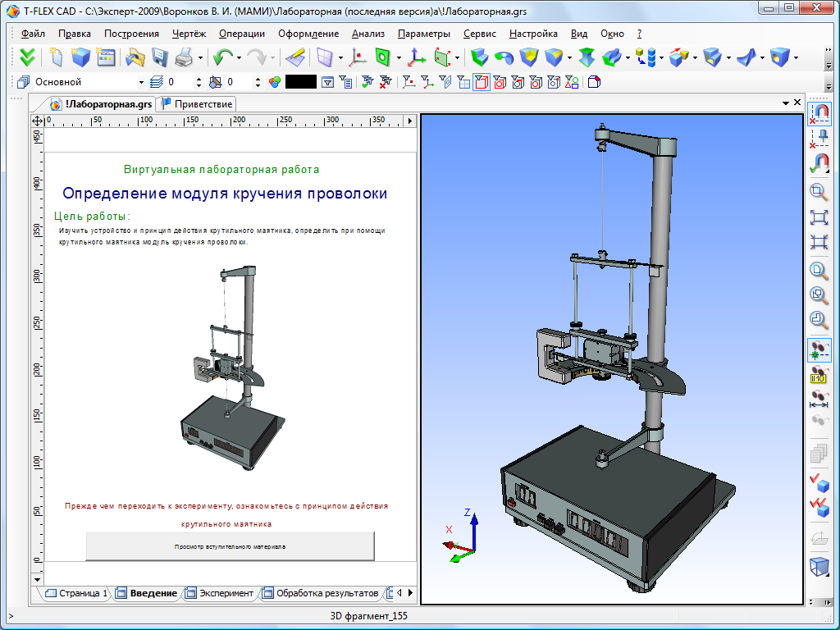Open the Основной layer dropdown
The image size is (840, 630).
pyautogui.click(x=140, y=82)
